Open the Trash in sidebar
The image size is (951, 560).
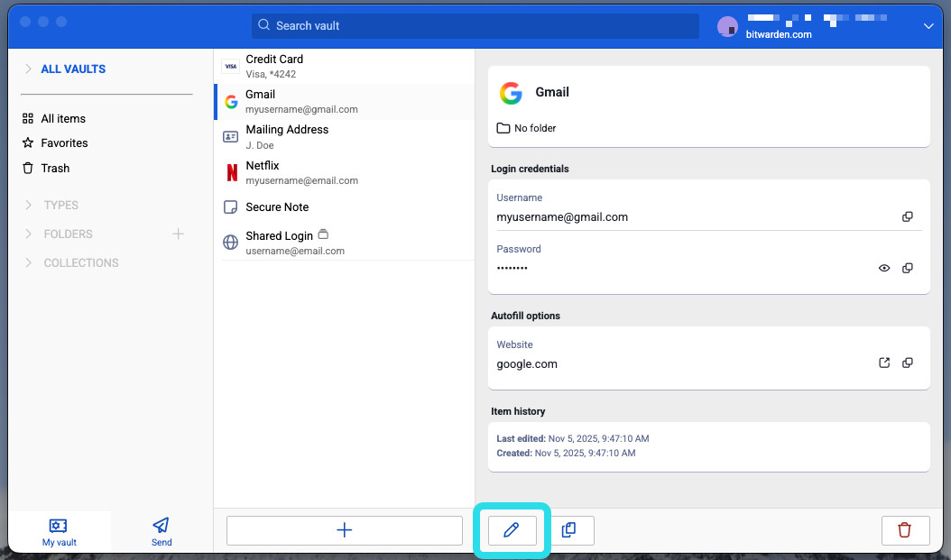55,169
